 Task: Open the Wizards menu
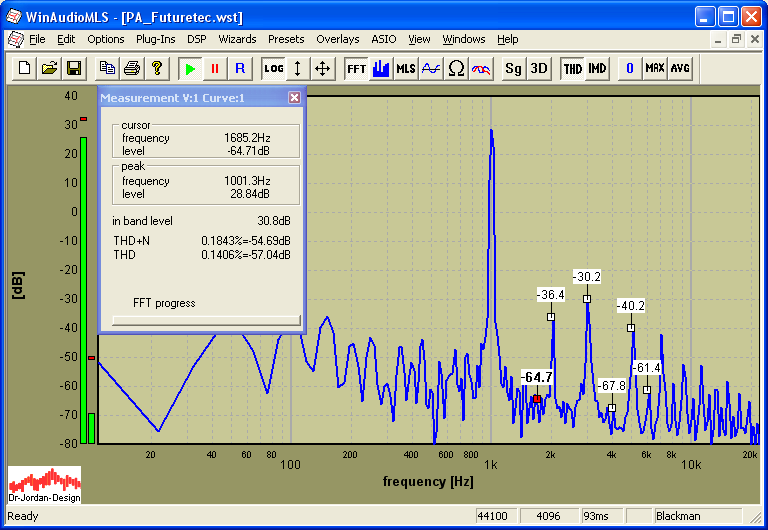pyautogui.click(x=237, y=39)
